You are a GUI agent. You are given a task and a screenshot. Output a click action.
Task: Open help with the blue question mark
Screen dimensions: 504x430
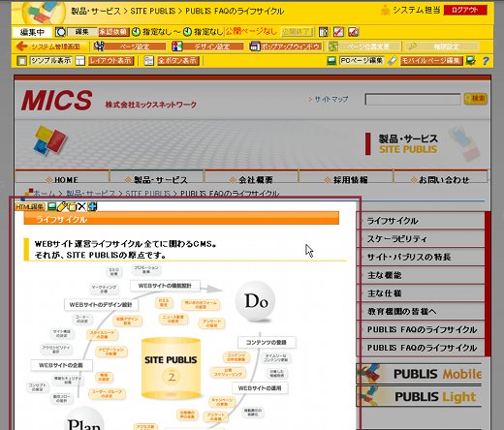coord(486,61)
